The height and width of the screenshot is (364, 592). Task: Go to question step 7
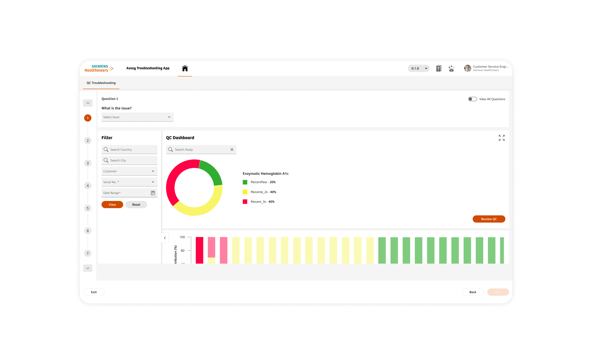[x=88, y=253]
